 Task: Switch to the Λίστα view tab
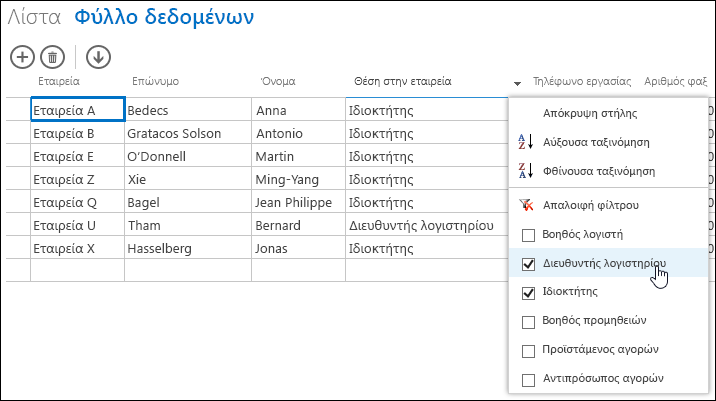click(x=34, y=17)
